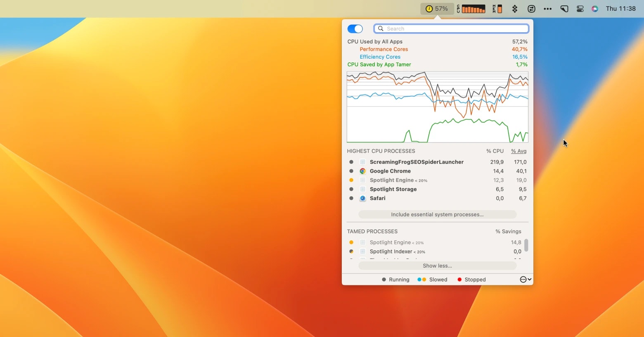This screenshot has height=337, width=644.
Task: Sort processes by % Avg column
Action: click(x=519, y=151)
